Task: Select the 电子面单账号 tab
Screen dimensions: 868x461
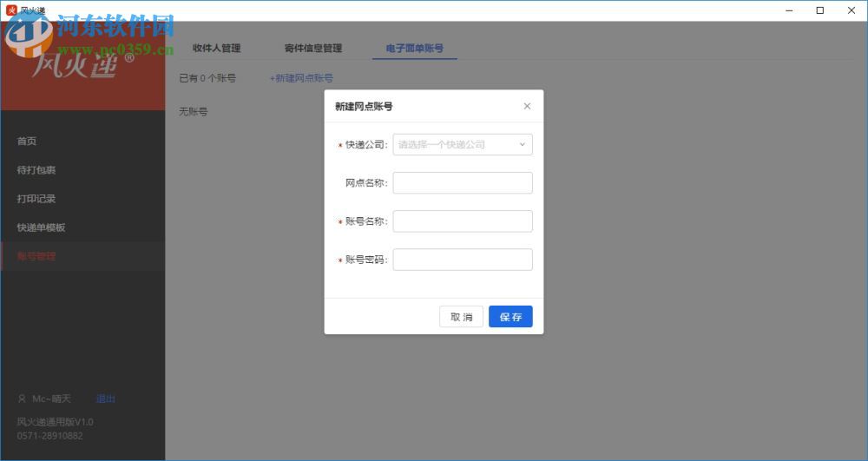Action: (415, 48)
